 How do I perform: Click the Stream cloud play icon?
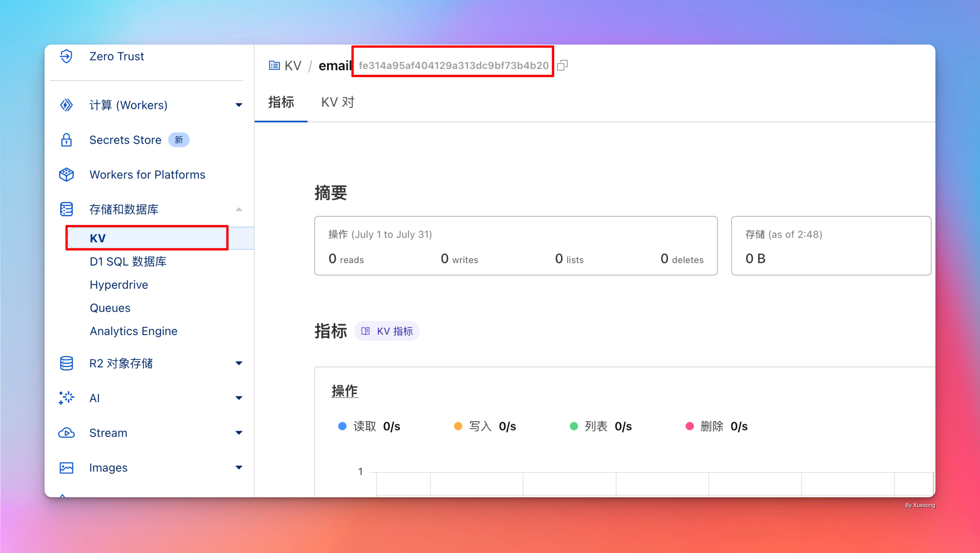tap(66, 433)
